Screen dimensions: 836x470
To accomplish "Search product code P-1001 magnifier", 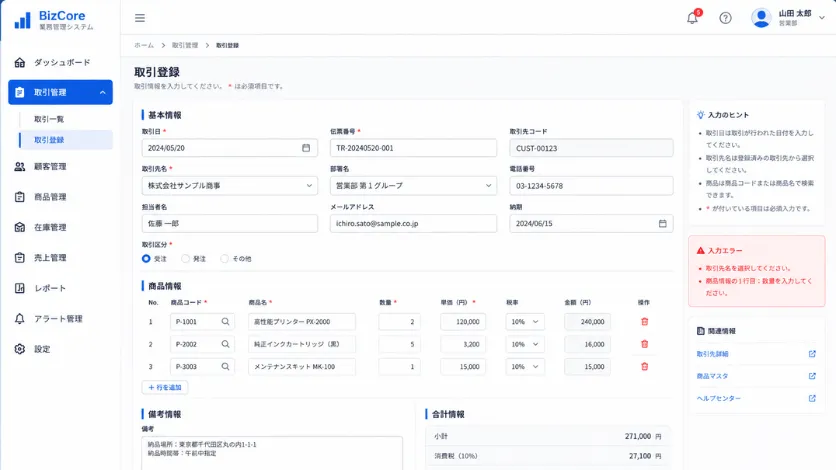I will (226, 322).
